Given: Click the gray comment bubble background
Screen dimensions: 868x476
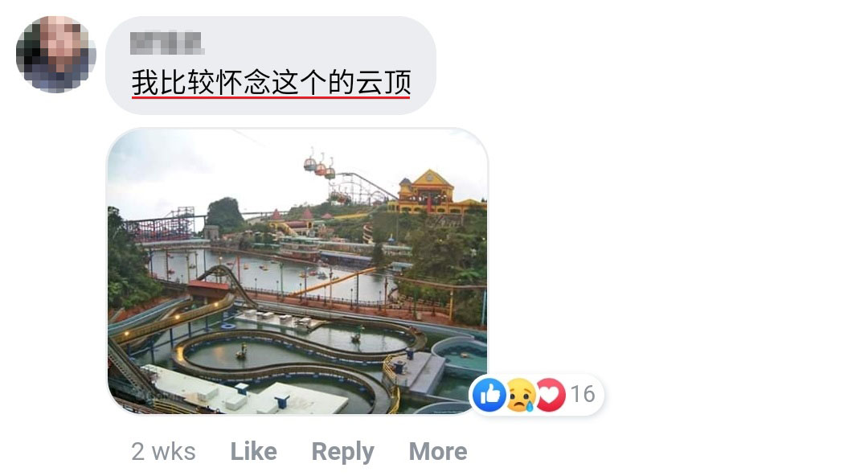Looking at the screenshot, I should point(271,65).
